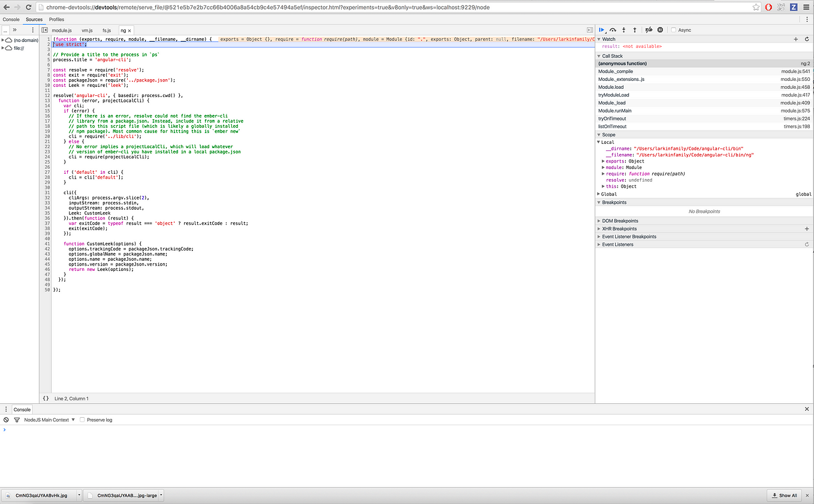This screenshot has width=814, height=504.
Task: Switch to the Profiles panel
Action: (56, 19)
